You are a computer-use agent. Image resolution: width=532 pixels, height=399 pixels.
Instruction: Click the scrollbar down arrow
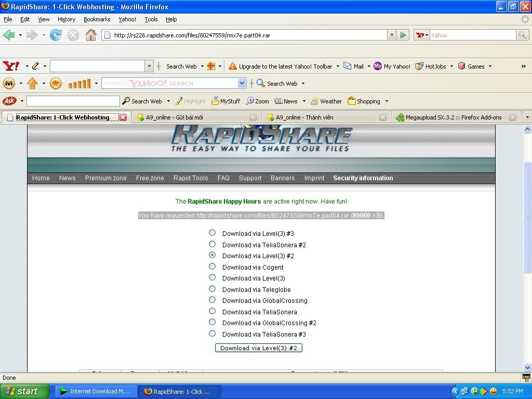[x=527, y=367]
